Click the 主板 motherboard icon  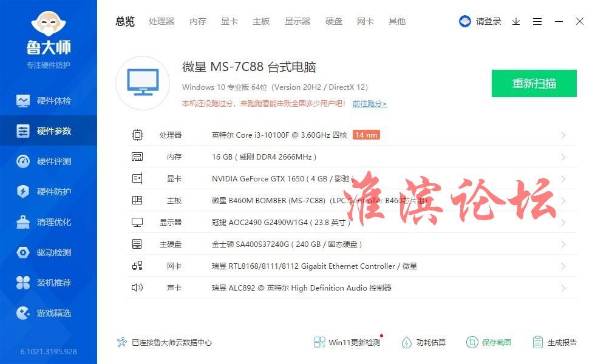[x=137, y=200]
